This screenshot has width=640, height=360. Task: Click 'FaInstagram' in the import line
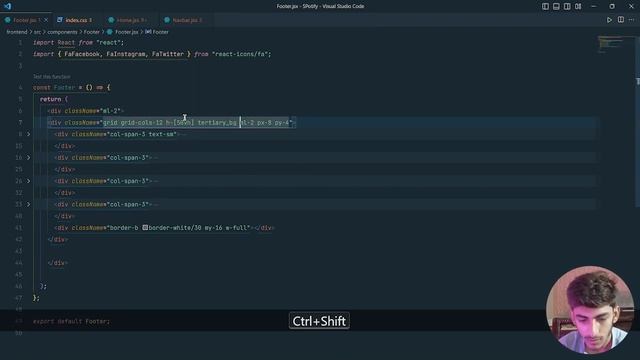125,54
